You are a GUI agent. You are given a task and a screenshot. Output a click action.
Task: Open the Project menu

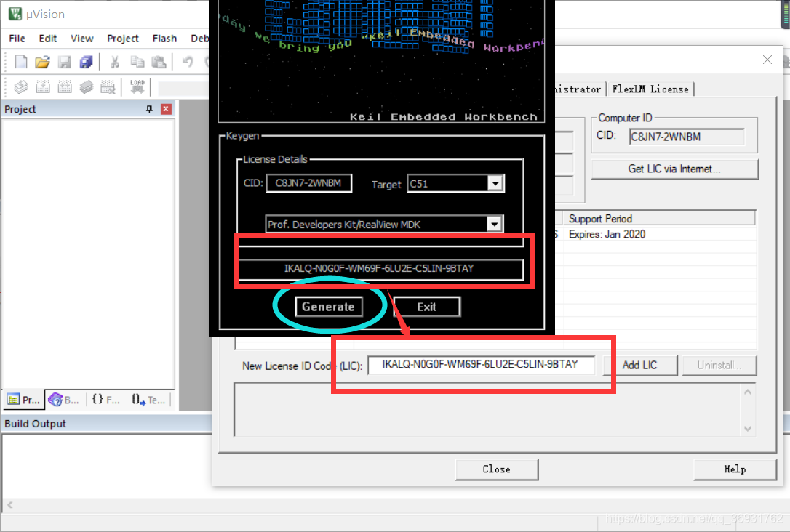122,39
